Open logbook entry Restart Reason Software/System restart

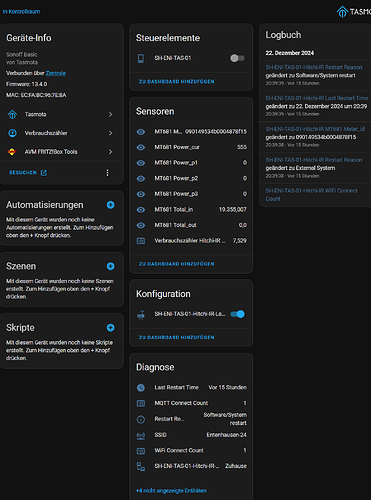[314, 67]
